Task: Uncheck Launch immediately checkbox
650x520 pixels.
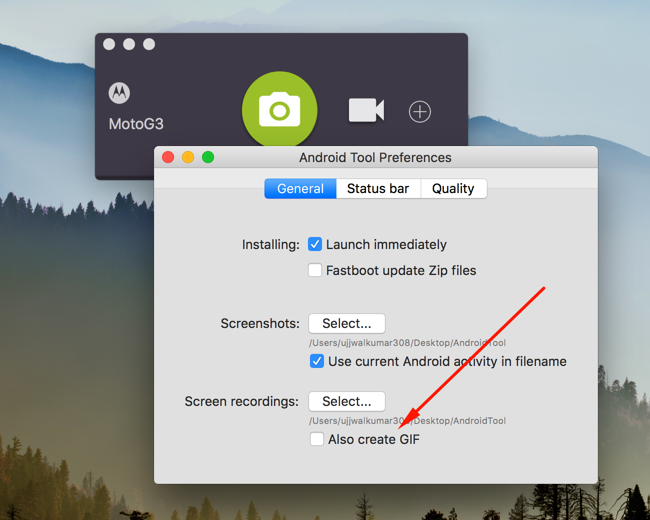Action: click(x=315, y=244)
